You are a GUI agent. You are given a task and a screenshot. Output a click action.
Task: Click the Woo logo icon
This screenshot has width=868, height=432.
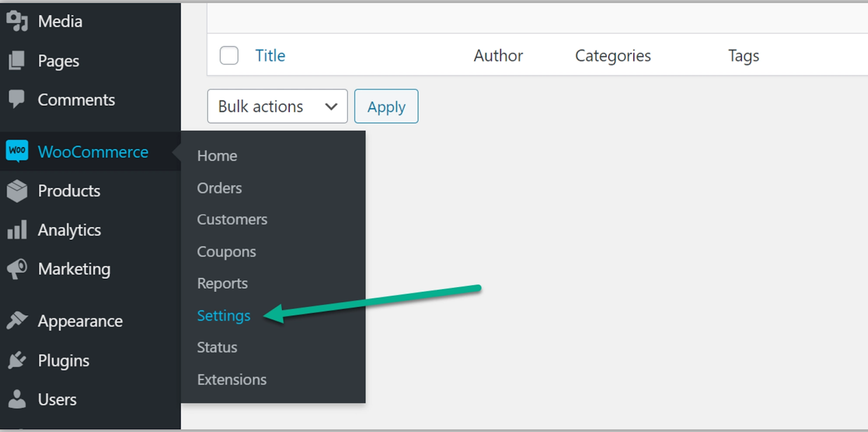[17, 151]
